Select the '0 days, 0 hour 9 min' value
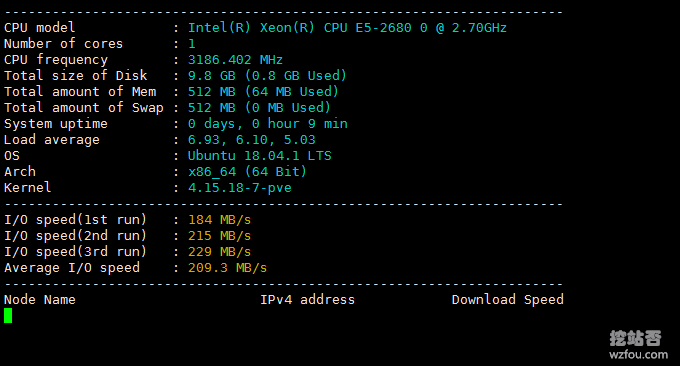This screenshot has width=680, height=366. tap(268, 124)
